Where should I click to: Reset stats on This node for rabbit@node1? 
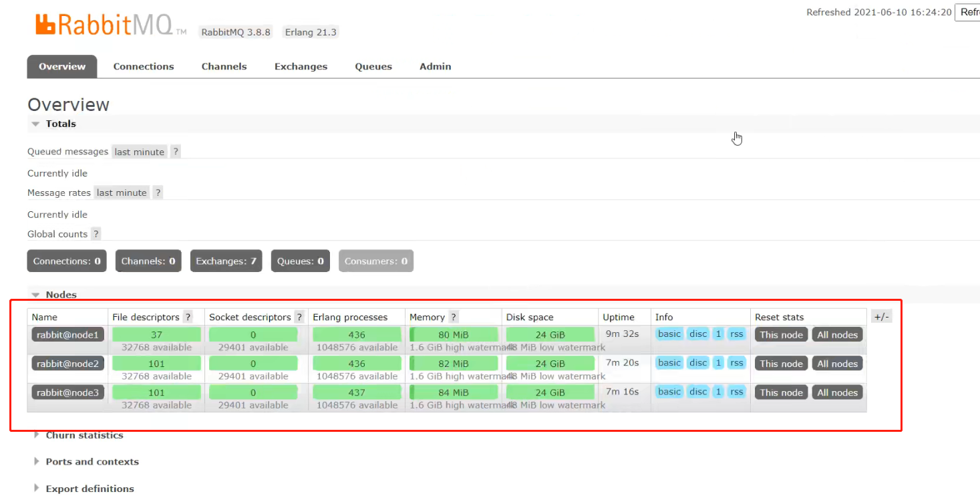(x=782, y=335)
